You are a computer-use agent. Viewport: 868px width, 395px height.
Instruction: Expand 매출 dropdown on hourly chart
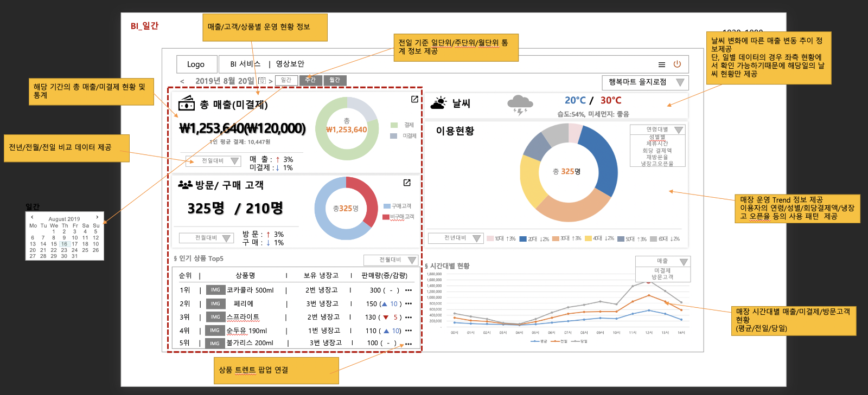click(663, 261)
